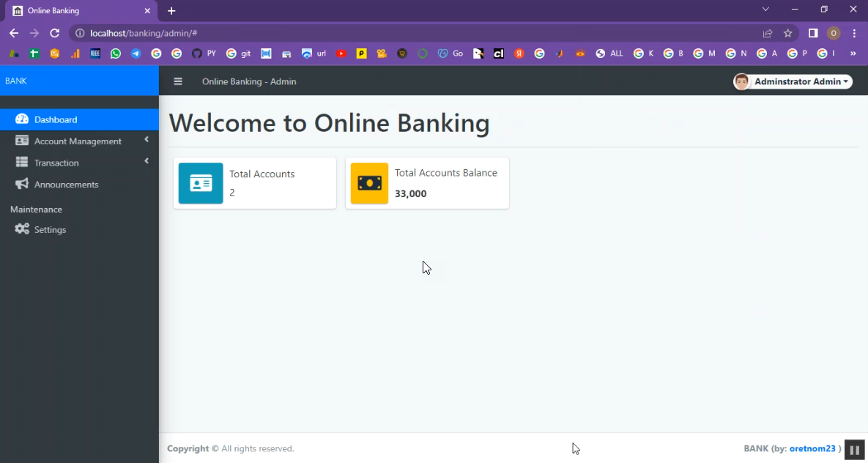This screenshot has width=868, height=463.
Task: Open the Transaction menu item
Action: coord(79,163)
